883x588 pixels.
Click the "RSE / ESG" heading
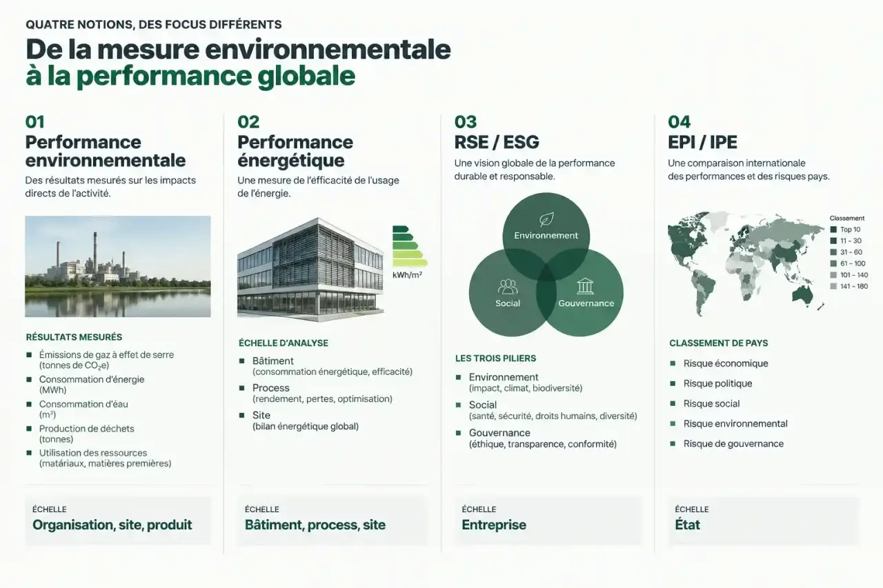(497, 143)
